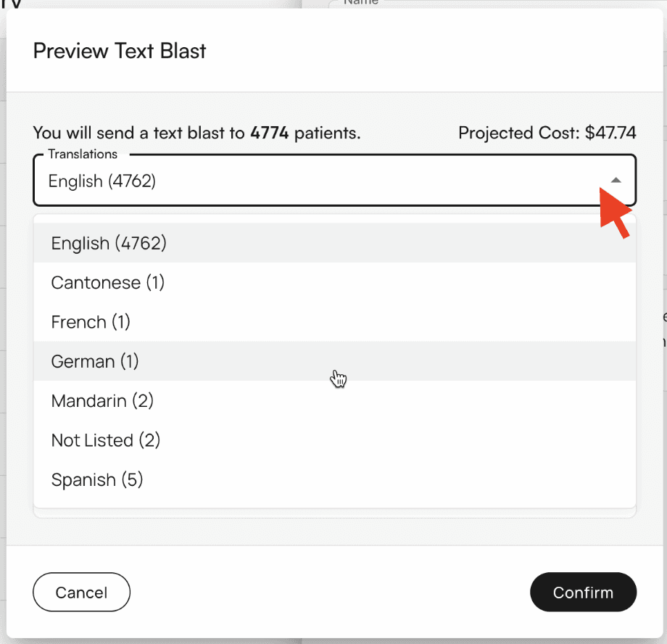Click the Translations field label
Screen dimensions: 667x644
(83, 154)
